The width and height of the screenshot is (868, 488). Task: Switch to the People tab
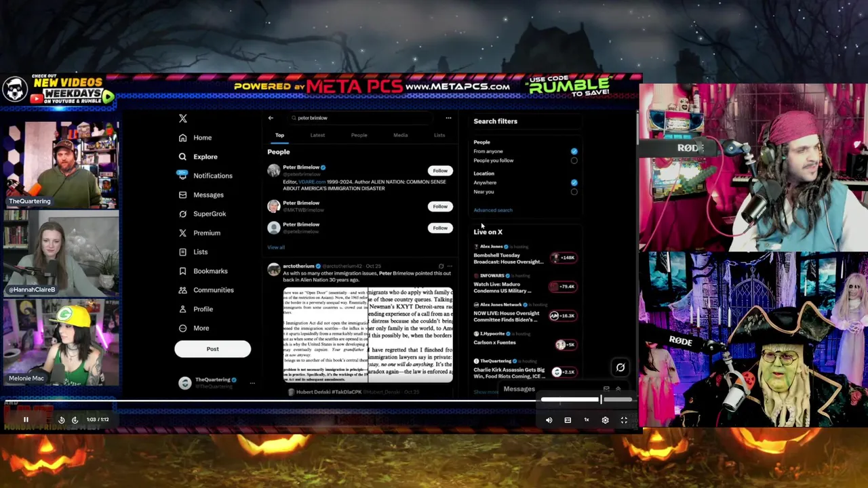tap(359, 135)
